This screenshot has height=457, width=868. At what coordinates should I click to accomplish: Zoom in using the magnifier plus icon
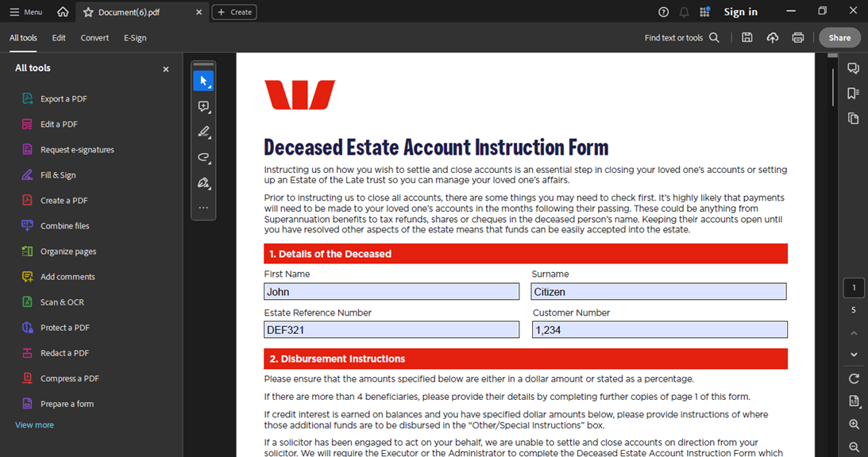tap(854, 424)
